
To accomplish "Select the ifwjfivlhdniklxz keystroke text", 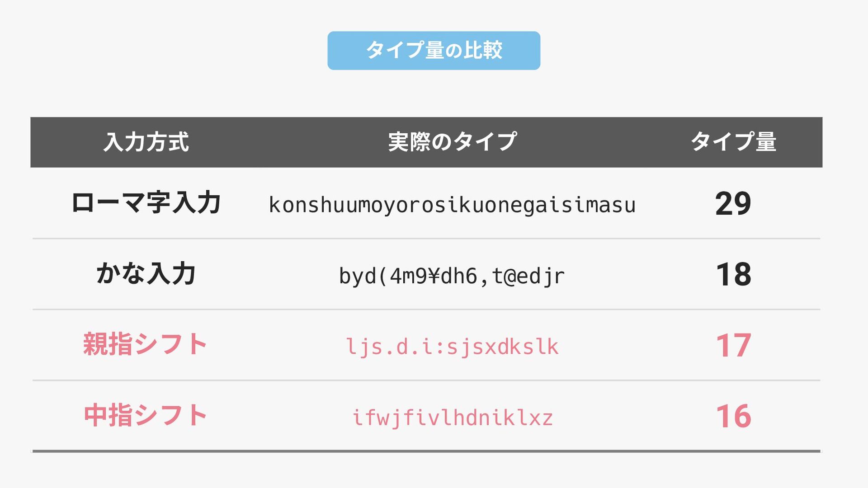I will [x=452, y=418].
